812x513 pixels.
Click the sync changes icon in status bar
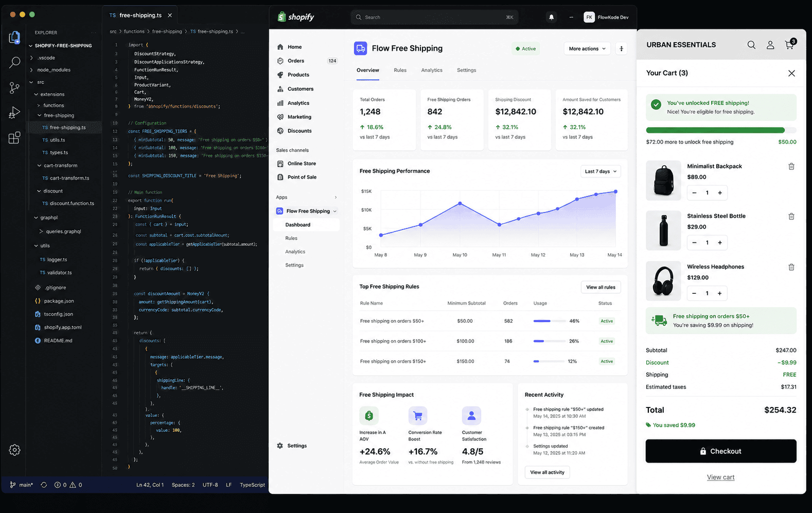[x=44, y=485]
